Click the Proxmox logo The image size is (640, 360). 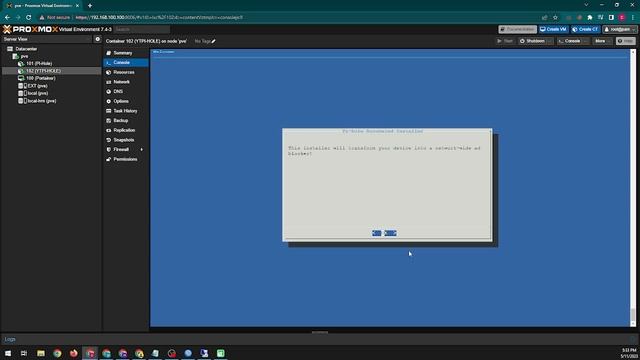click(31, 29)
